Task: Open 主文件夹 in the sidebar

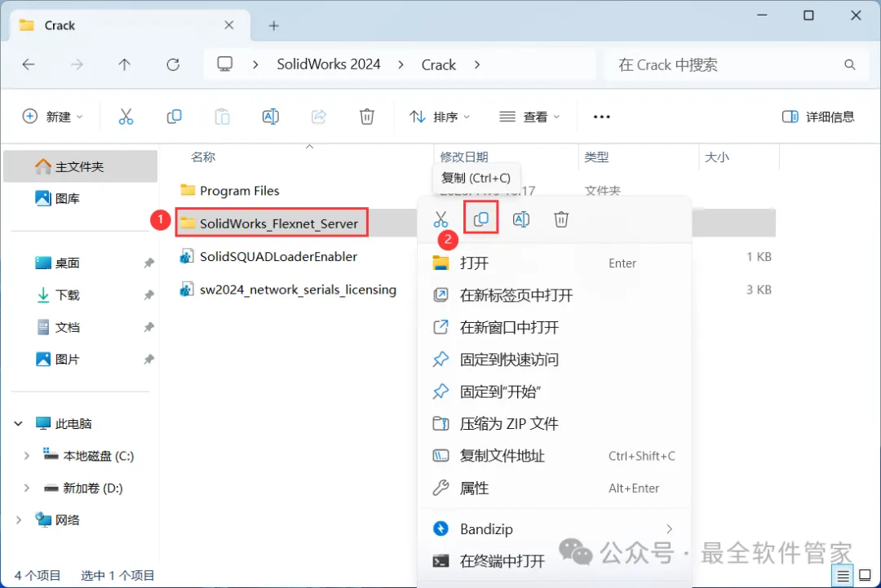Action: point(80,167)
